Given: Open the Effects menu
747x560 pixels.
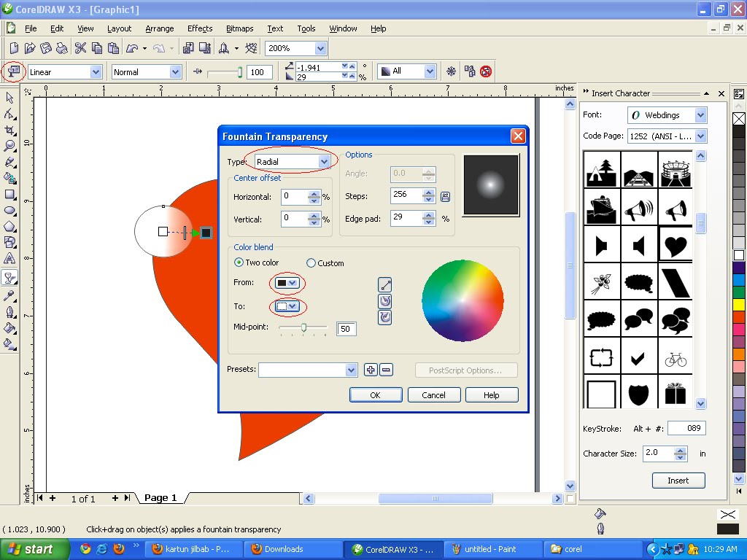Looking at the screenshot, I should (x=200, y=28).
